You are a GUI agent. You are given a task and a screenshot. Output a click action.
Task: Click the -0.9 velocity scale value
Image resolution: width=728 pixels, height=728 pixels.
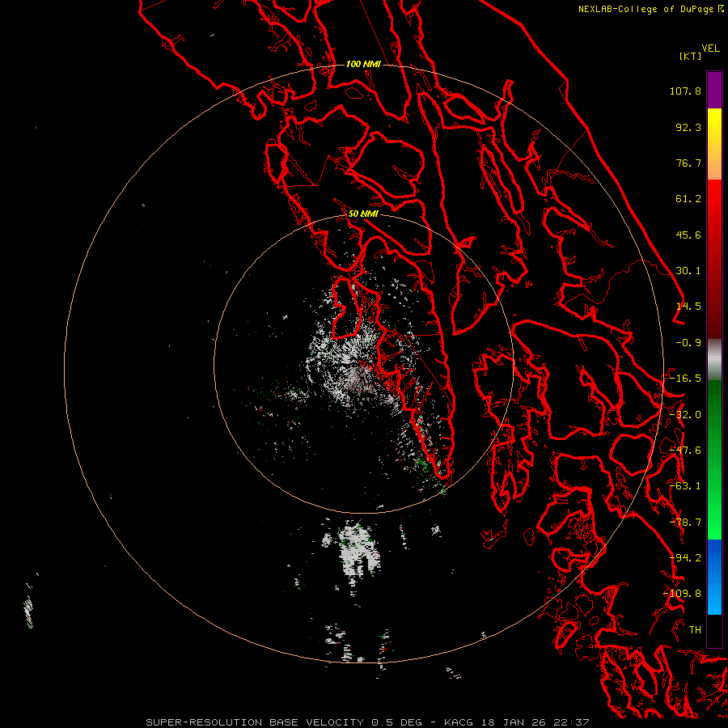tap(688, 343)
